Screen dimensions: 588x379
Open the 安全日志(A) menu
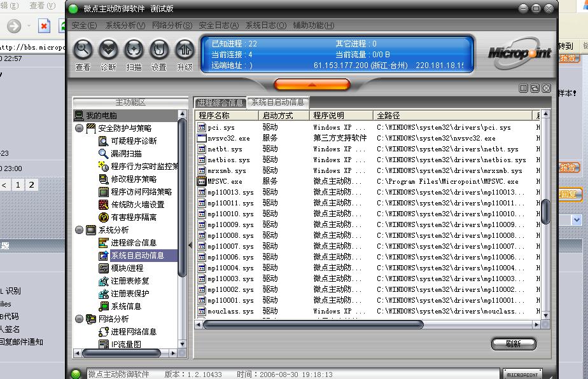coord(219,25)
